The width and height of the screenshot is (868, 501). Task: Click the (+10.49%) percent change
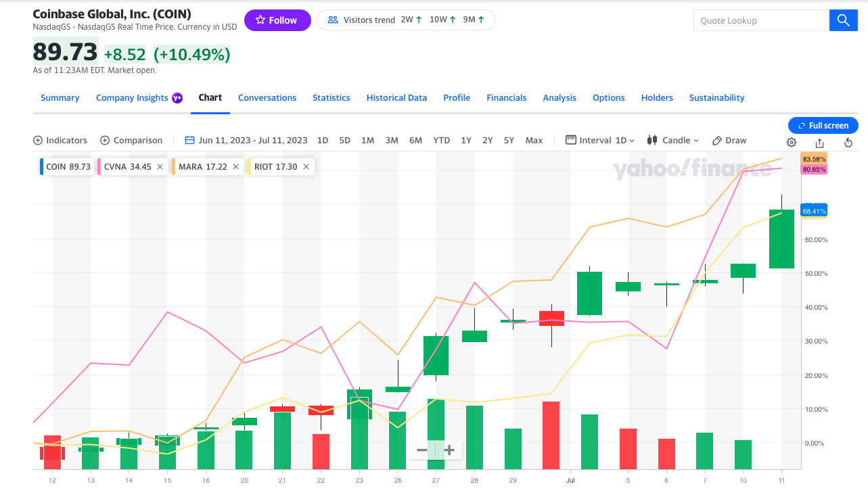point(192,54)
